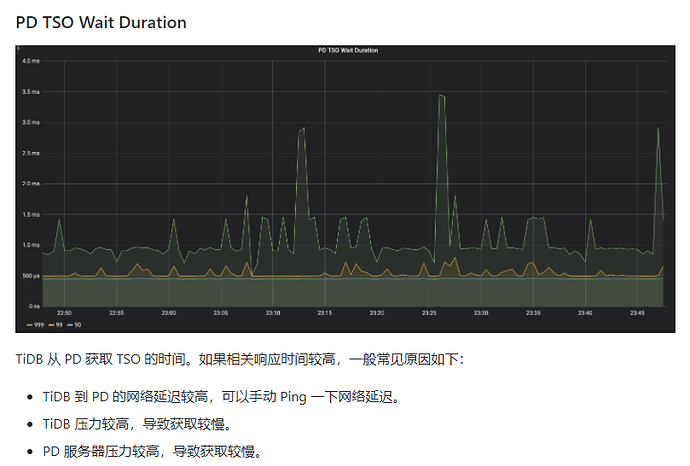Click the 2.0 ms y-axis label
Image resolution: width=690 pixels, height=466 pixels.
click(31, 183)
